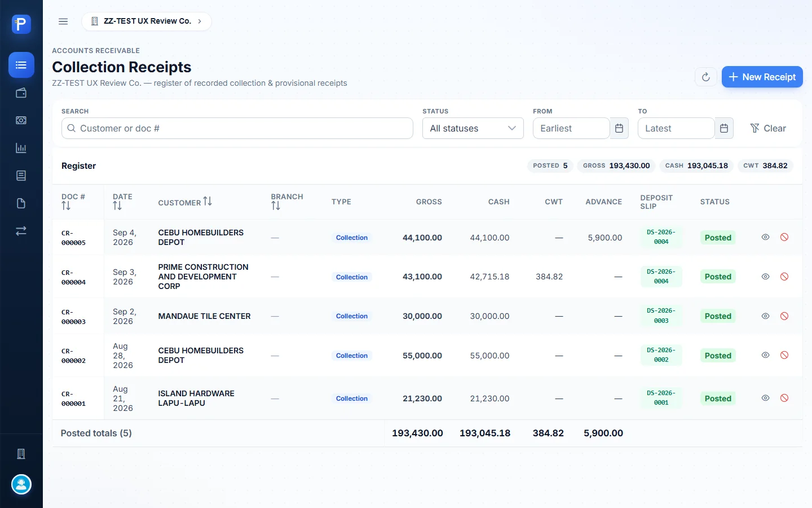
Task: Void receipt CR-000001
Action: (784, 398)
